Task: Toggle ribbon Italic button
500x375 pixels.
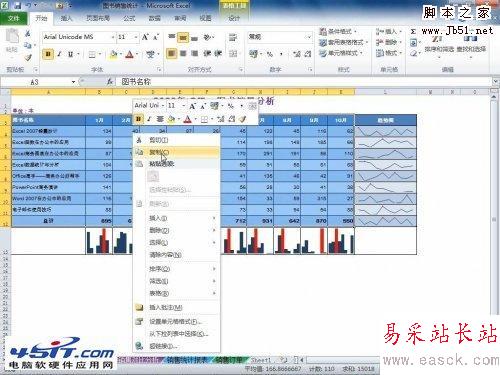Action: 59,54
